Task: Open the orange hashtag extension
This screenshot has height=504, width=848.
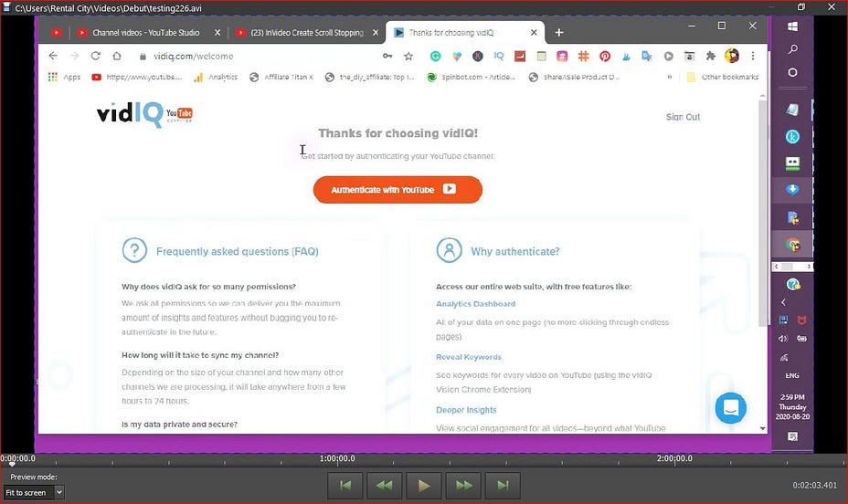Action: pyautogui.click(x=583, y=56)
